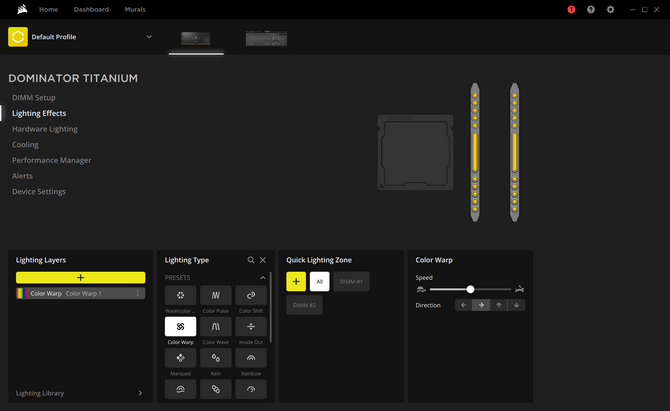Image resolution: width=670 pixels, height=411 pixels.
Task: Open the Color Warp layer options menu
Action: (x=138, y=293)
